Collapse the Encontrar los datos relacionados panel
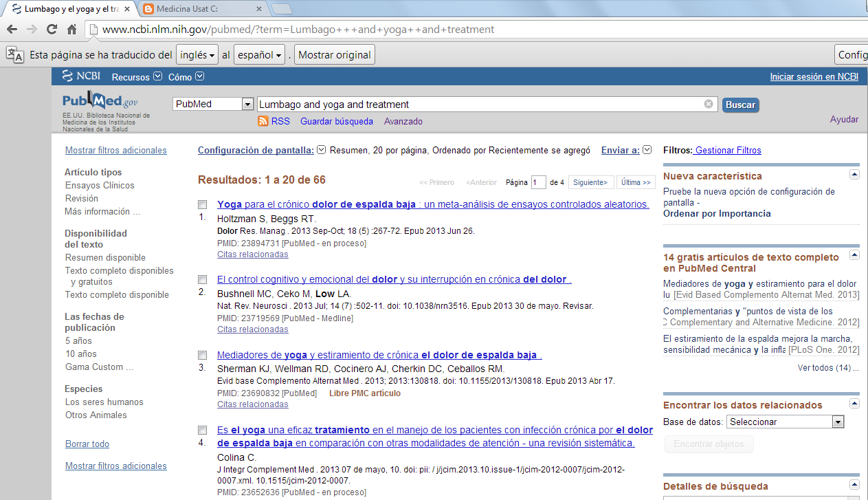 854,404
